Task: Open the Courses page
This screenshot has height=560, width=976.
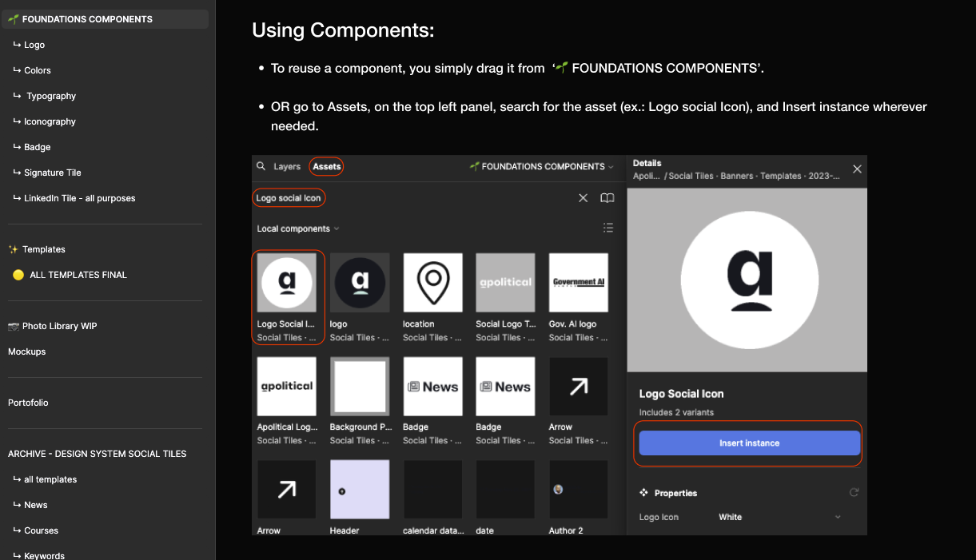Action: (42, 530)
